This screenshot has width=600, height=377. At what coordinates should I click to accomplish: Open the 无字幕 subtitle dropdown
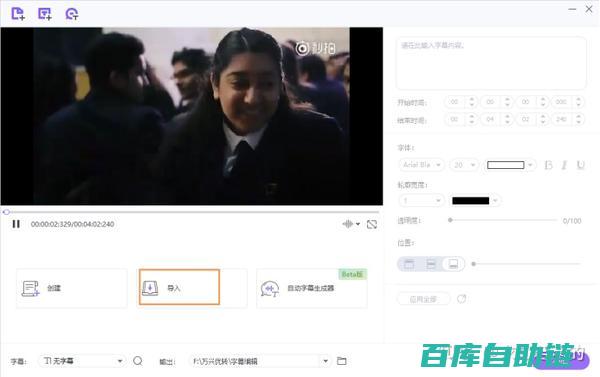(82, 361)
